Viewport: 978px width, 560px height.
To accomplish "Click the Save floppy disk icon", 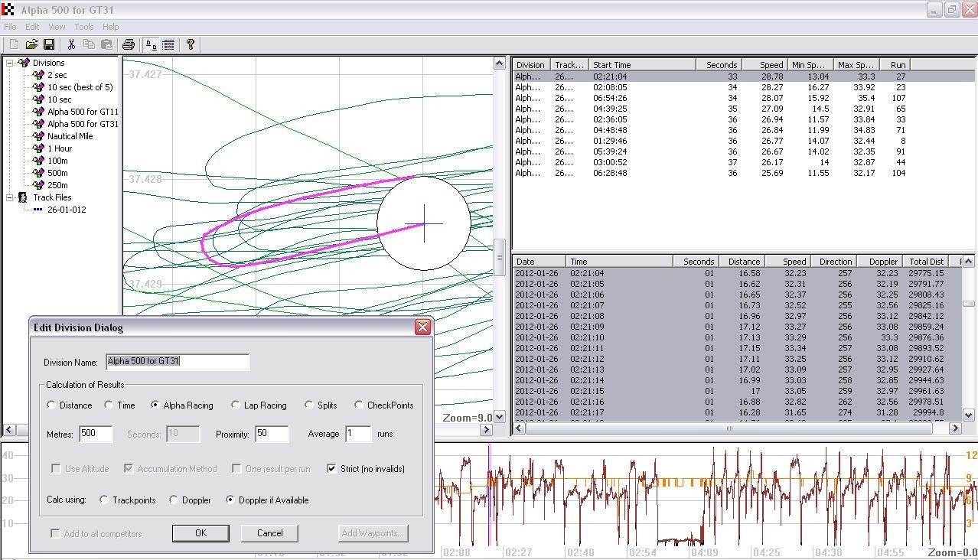I will tap(49, 45).
